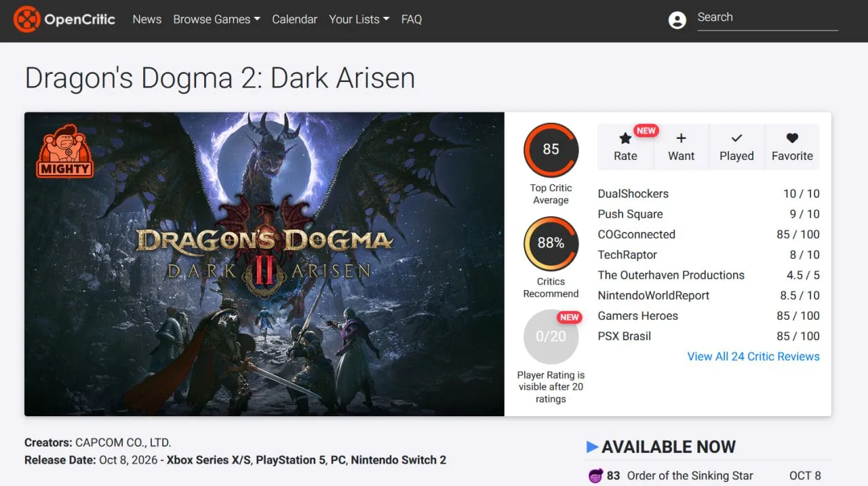The image size is (868, 486).
Task: Open the NintendoWorldReport review
Action: tap(653, 296)
